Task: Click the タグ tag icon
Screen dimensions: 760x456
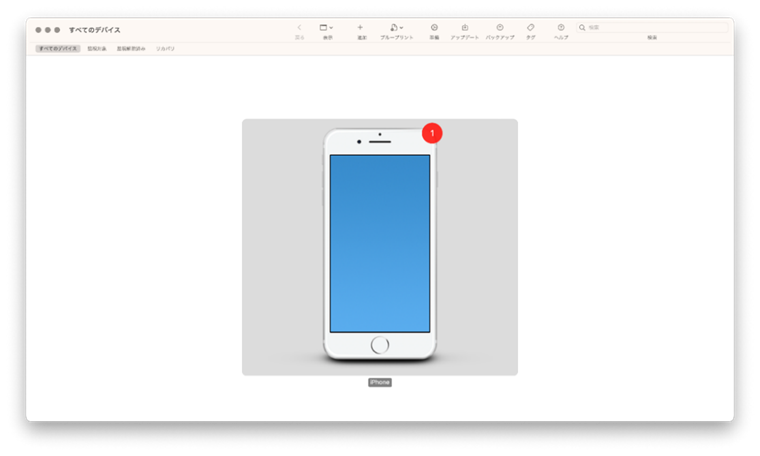Action: pyautogui.click(x=531, y=28)
